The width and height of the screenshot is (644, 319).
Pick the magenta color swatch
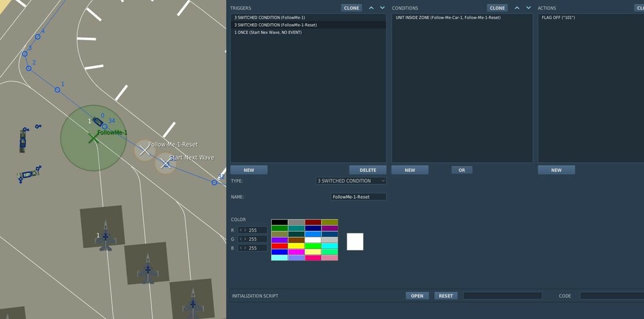pos(296,251)
